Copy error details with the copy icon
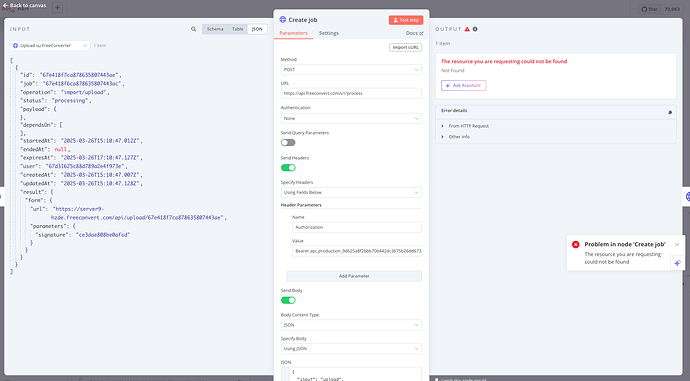This screenshot has width=690, height=381. click(670, 112)
